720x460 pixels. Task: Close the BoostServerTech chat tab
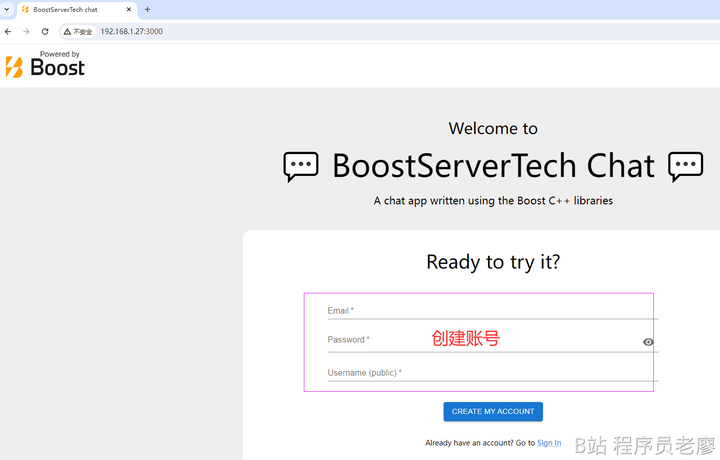129,9
